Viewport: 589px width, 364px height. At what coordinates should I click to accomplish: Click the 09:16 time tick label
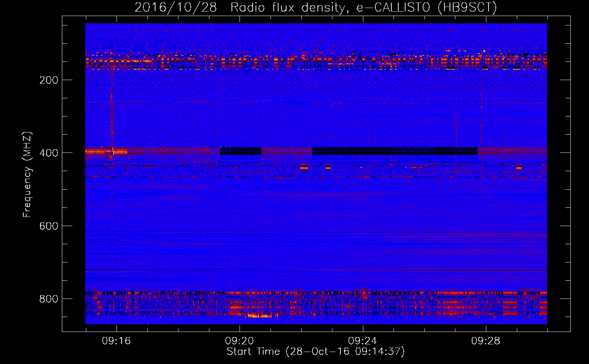point(116,341)
